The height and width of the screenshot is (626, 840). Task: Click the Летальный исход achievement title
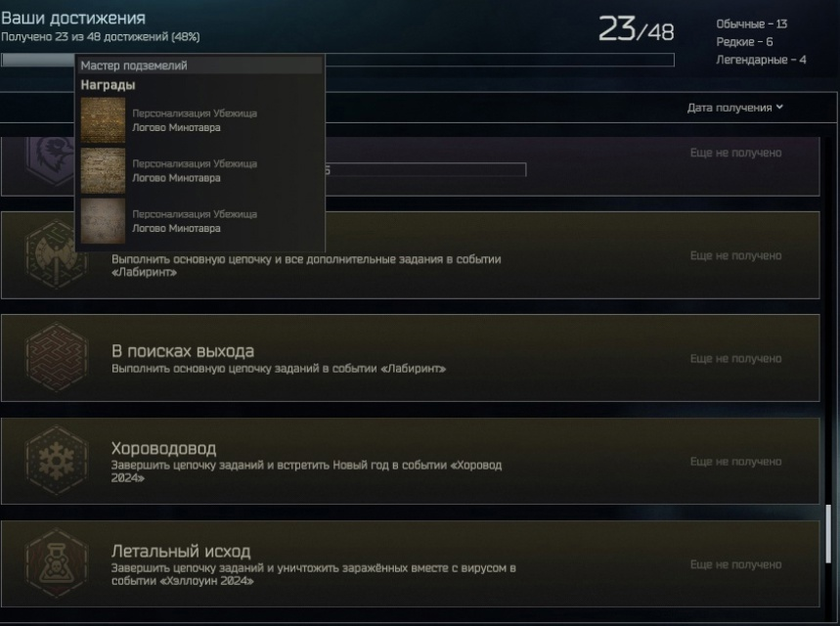pos(181,551)
